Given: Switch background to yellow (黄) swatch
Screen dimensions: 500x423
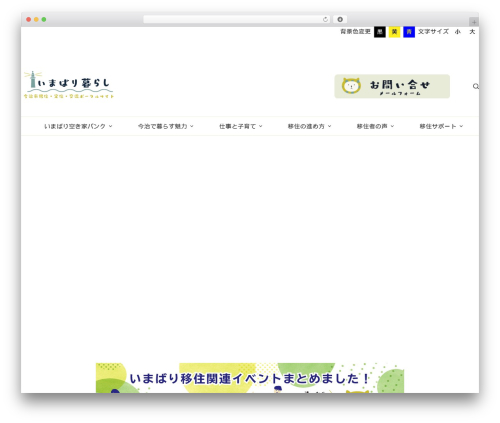Looking at the screenshot, I should (394, 32).
